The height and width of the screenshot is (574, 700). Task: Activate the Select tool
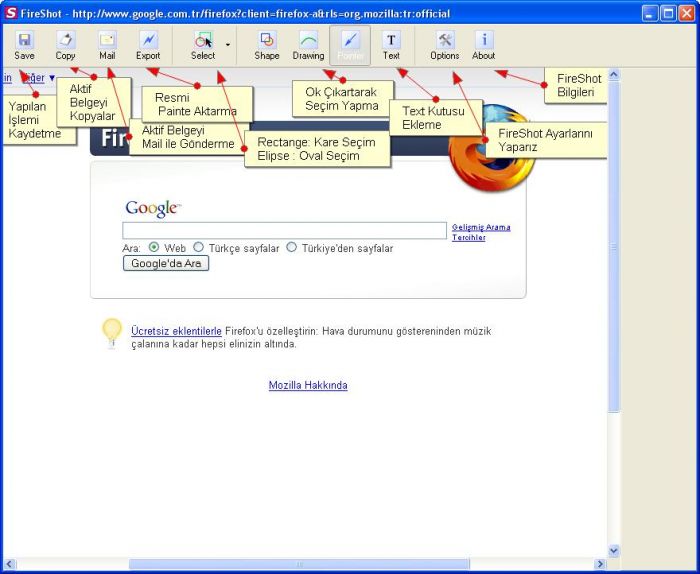(x=203, y=45)
